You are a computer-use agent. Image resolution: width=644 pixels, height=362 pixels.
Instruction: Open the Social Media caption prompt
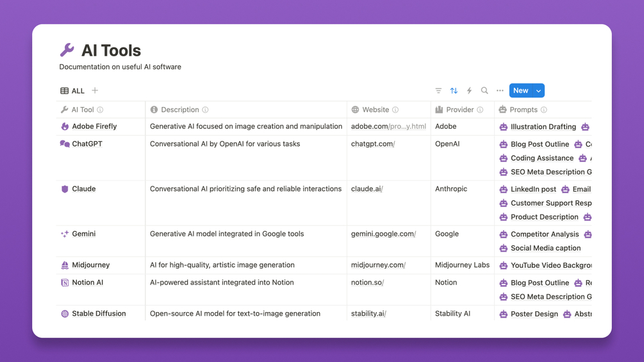(545, 249)
